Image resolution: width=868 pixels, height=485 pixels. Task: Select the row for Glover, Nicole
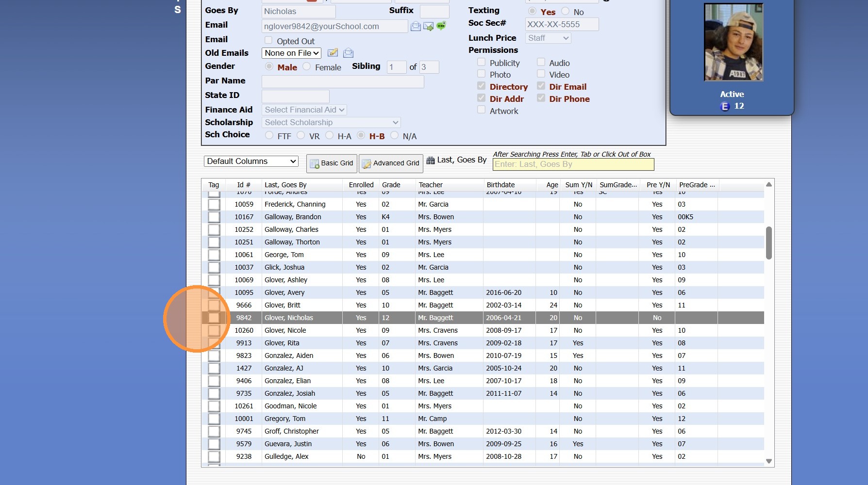point(483,330)
